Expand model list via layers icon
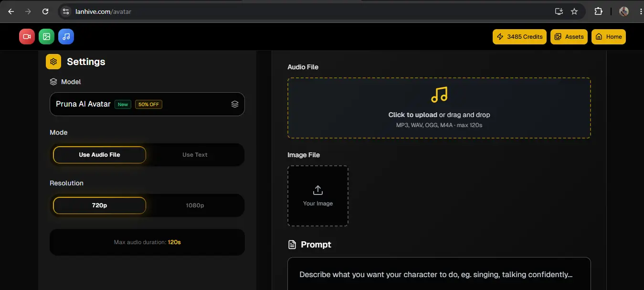The image size is (644, 290). 235,104
